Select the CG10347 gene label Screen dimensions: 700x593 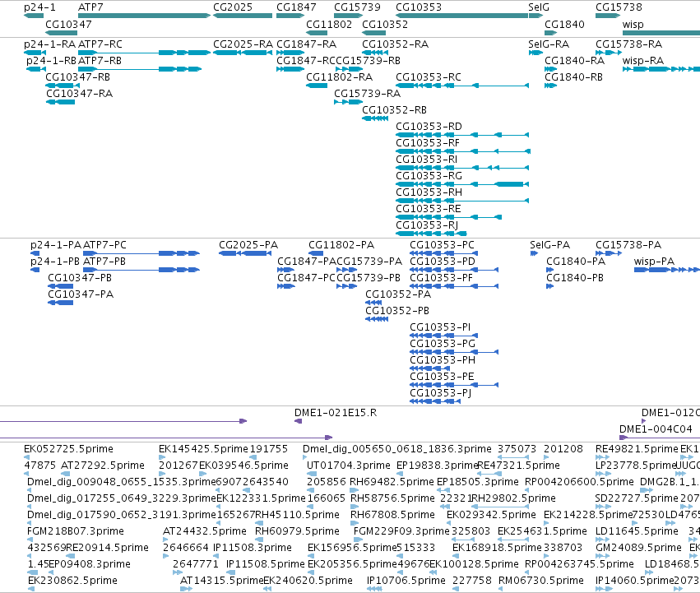coord(68,24)
